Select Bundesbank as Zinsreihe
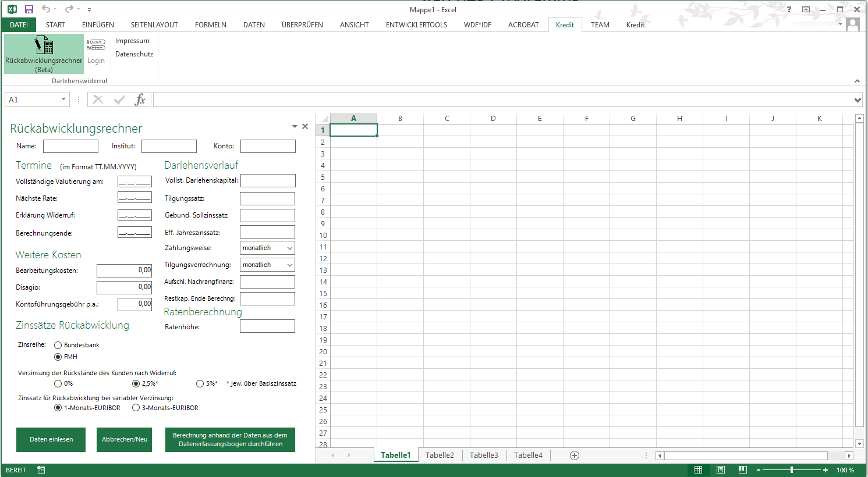Screen dimensions: 868x477 point(58,345)
